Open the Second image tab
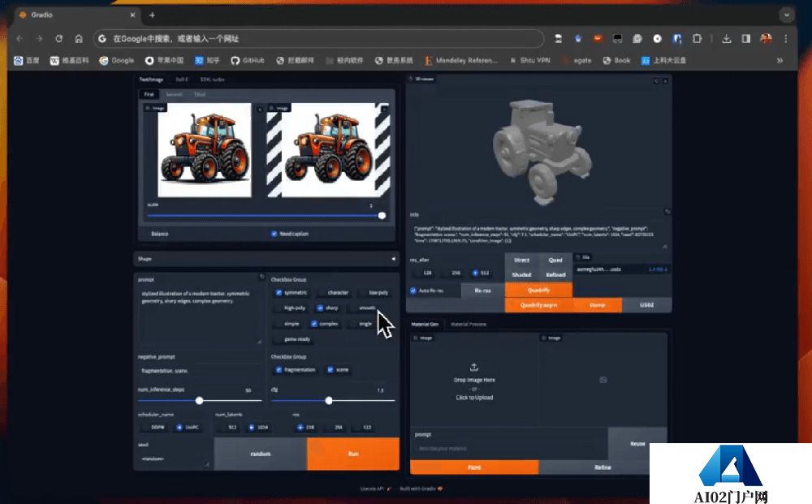Image resolution: width=812 pixels, height=504 pixels. (174, 94)
